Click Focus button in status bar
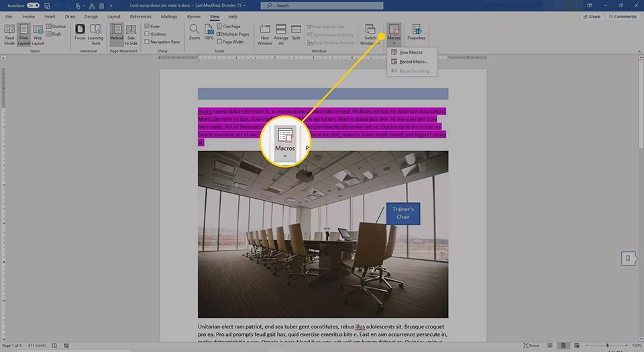Viewport: 644px width, 352px height. tap(531, 346)
